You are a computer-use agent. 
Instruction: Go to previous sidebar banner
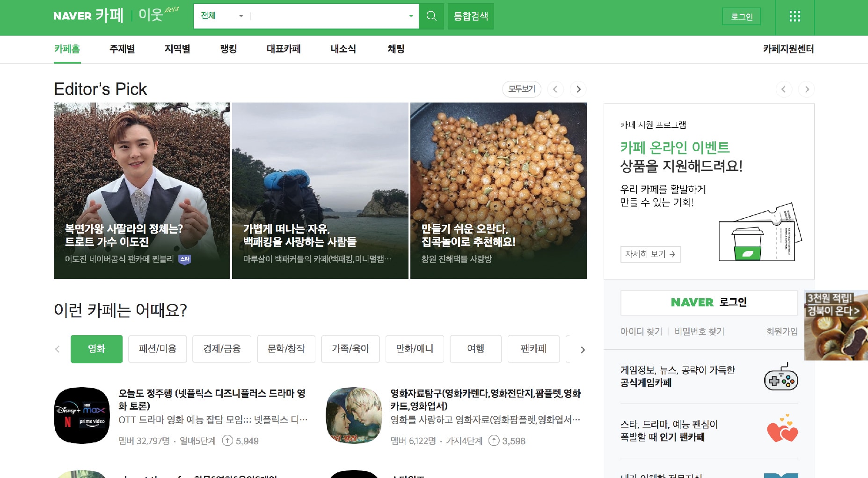click(783, 89)
